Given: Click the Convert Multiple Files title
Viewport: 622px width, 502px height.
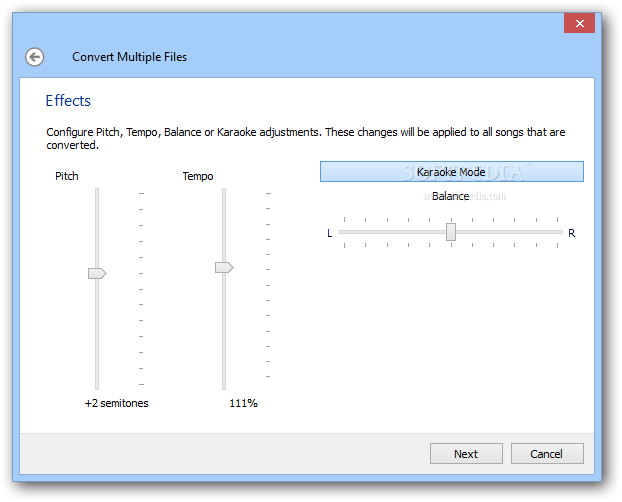Looking at the screenshot, I should pos(129,57).
